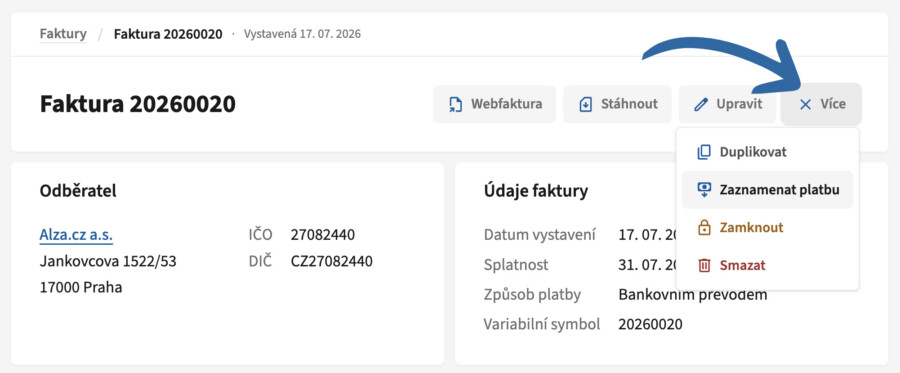The width and height of the screenshot is (900, 373).
Task: Click the Splatnost label
Action: pyautogui.click(x=516, y=265)
